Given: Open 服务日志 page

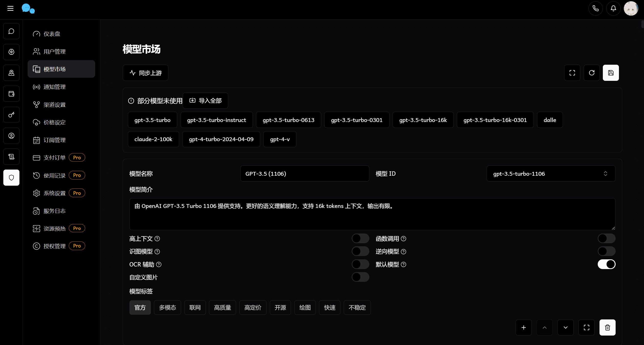Looking at the screenshot, I should (x=61, y=211).
